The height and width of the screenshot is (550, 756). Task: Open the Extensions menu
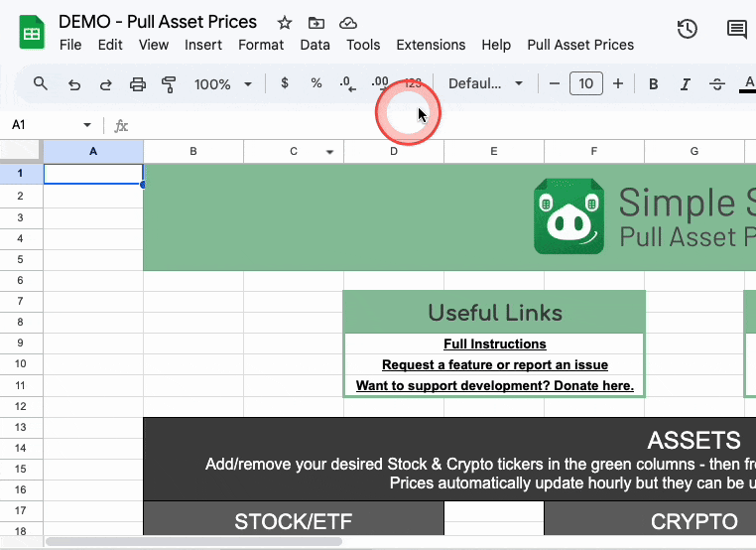pos(431,45)
